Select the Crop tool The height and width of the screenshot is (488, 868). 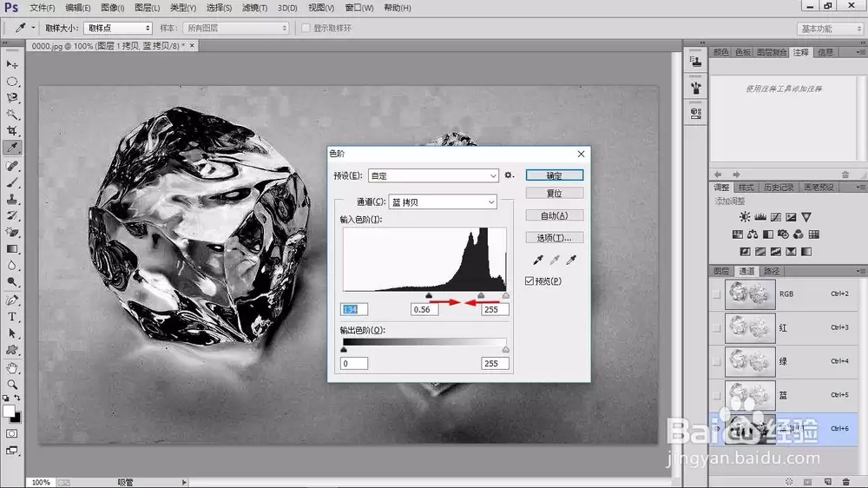coord(11,131)
